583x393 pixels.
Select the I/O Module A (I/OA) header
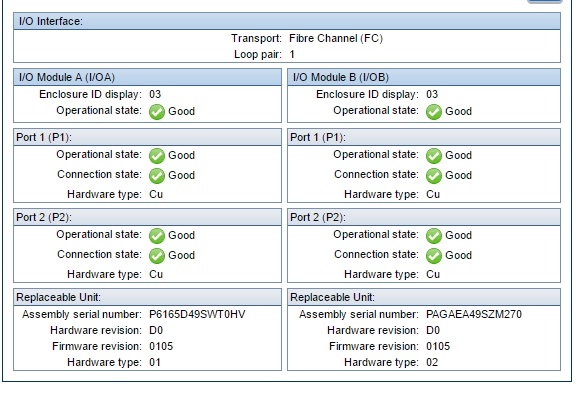[147, 77]
